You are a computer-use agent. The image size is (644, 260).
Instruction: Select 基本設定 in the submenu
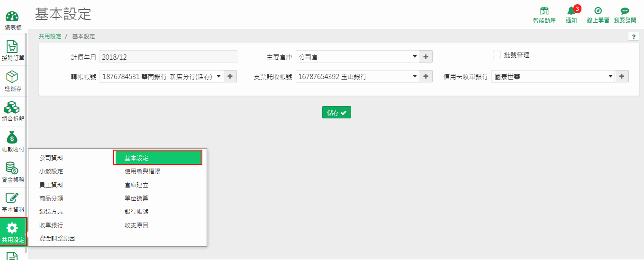point(158,158)
